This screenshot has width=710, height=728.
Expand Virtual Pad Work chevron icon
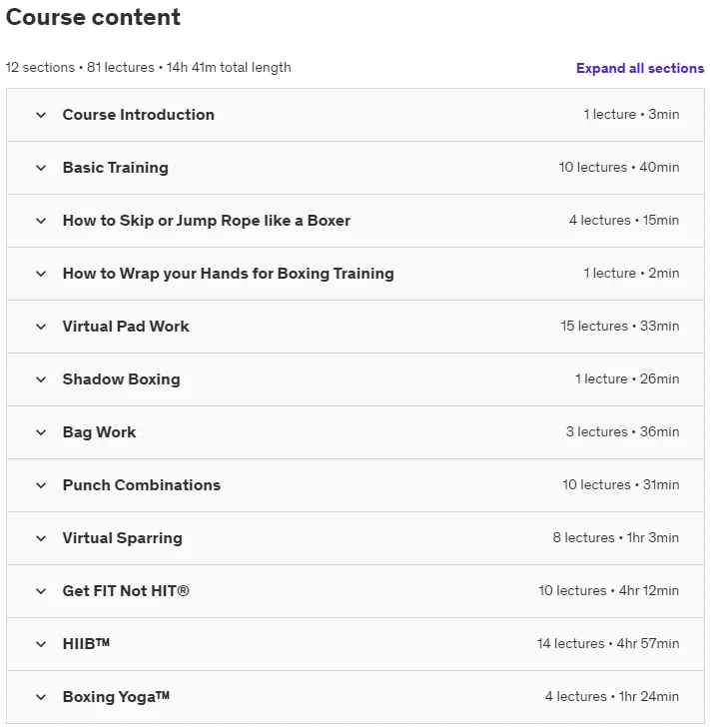click(x=41, y=327)
